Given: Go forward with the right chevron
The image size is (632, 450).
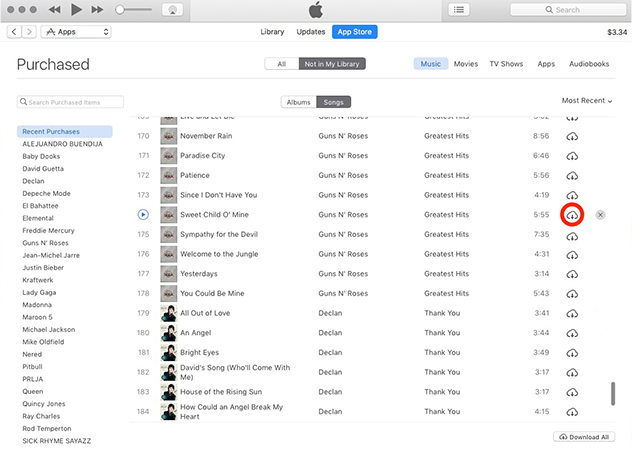Looking at the screenshot, I should pyautogui.click(x=29, y=32).
